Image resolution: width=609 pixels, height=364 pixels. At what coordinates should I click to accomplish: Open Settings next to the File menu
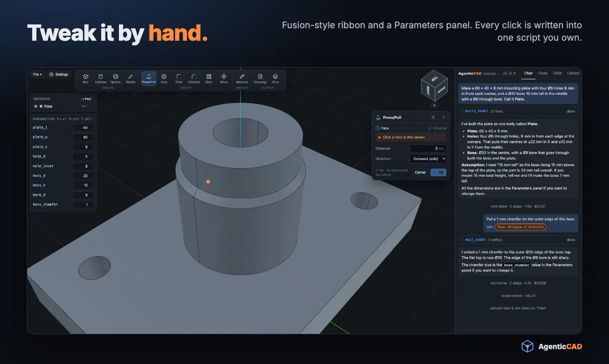pos(59,74)
